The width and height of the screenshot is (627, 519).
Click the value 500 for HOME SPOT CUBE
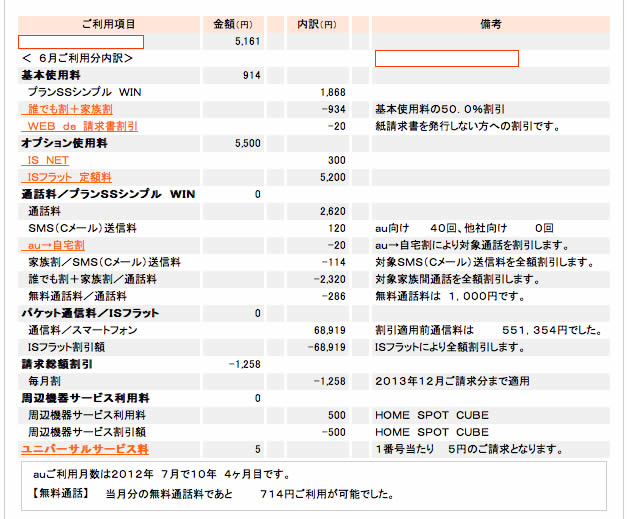point(337,415)
